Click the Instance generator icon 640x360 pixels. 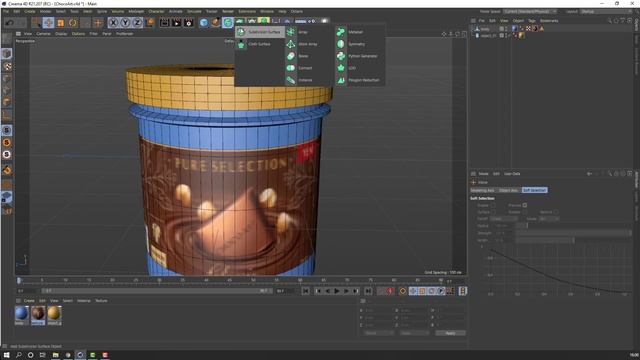(x=291, y=80)
